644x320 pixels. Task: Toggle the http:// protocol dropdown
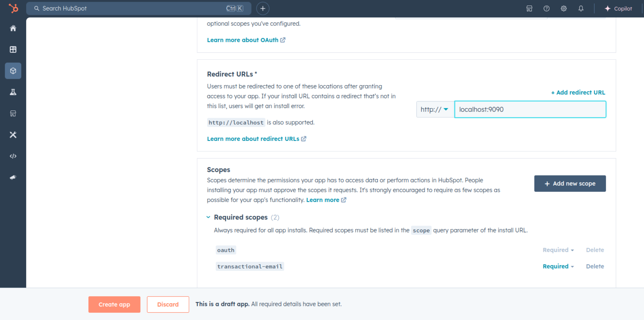click(434, 109)
